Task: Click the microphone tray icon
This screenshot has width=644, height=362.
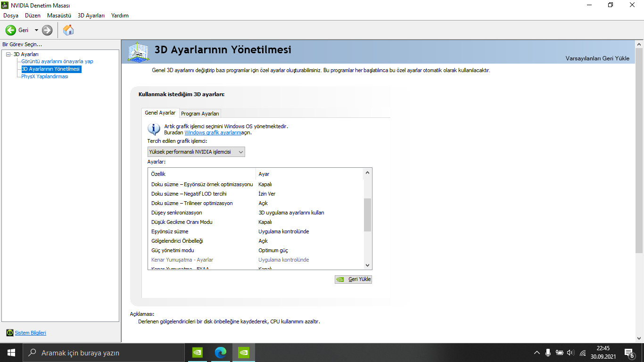Action: tap(548, 353)
